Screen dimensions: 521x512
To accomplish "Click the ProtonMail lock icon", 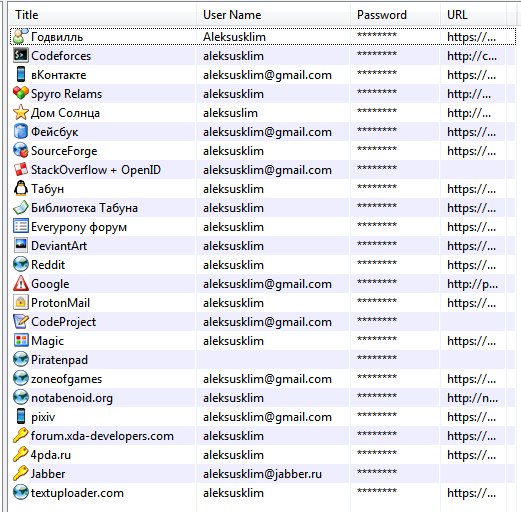I will [21, 302].
